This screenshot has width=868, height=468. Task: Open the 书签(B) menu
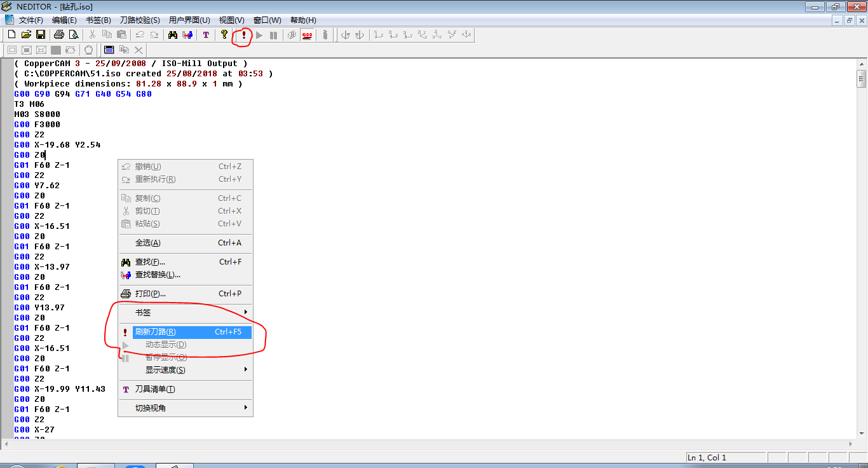98,20
